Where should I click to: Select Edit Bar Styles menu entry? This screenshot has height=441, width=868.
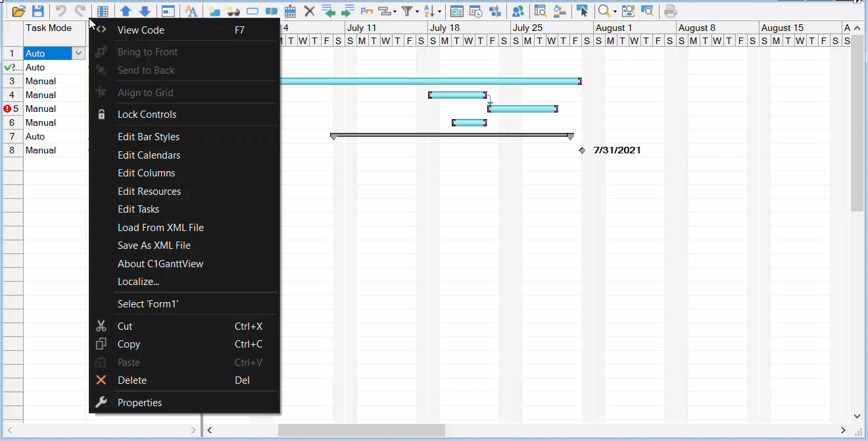pos(149,137)
